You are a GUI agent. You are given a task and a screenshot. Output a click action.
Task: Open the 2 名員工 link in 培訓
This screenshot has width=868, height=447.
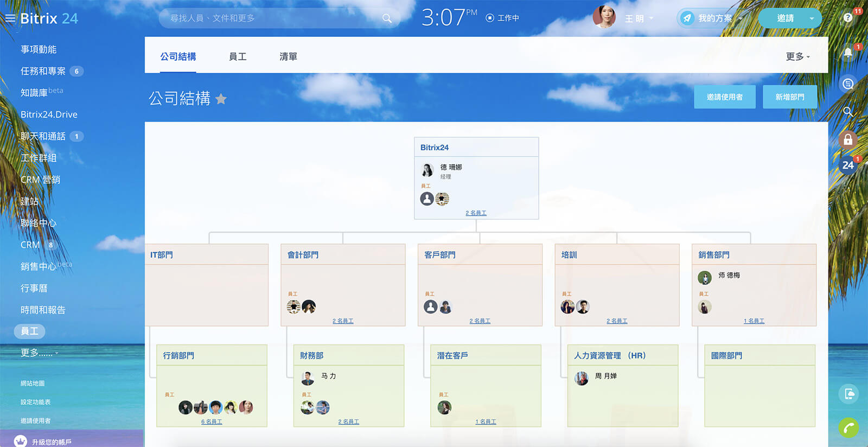coord(617,321)
